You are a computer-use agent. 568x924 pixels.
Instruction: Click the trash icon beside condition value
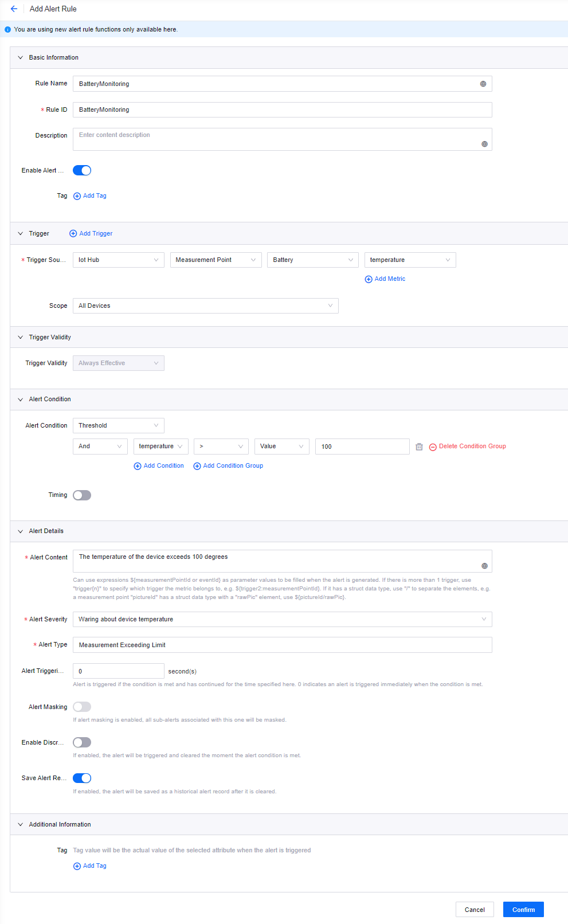419,447
